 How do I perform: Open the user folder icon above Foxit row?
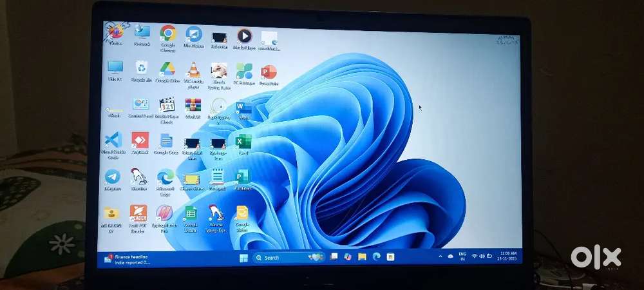(111, 219)
